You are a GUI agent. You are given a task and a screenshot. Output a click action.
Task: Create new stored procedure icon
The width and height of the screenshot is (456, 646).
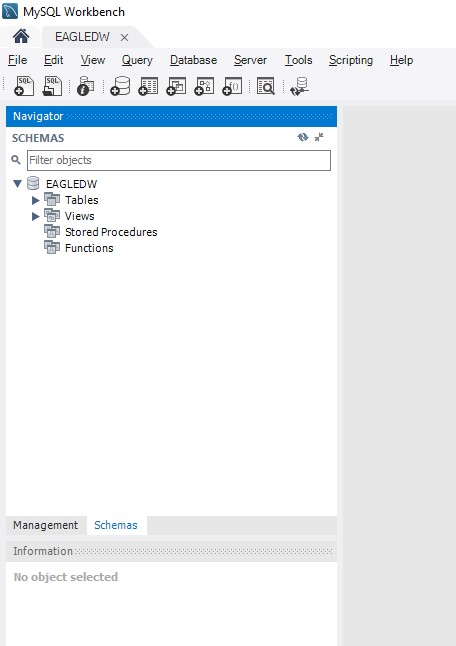pyautogui.click(x=204, y=86)
